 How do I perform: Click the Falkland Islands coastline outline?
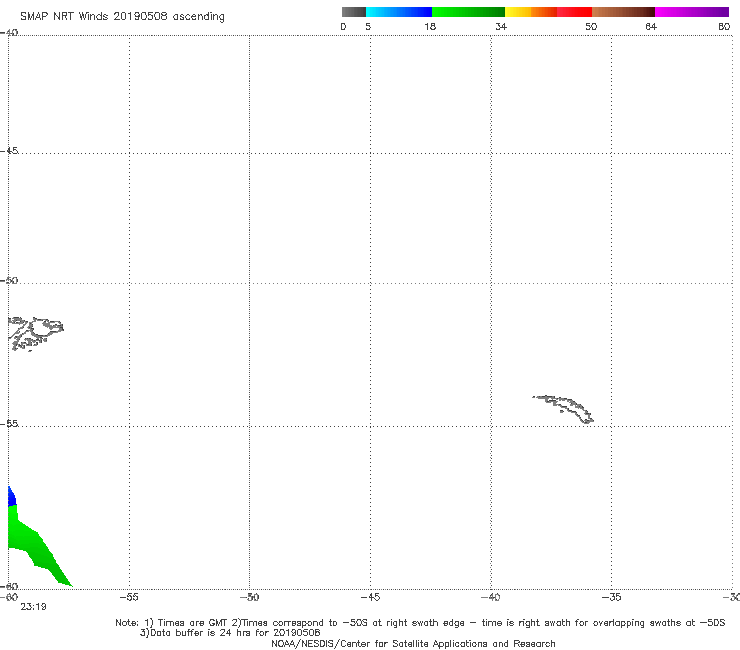coord(36,333)
